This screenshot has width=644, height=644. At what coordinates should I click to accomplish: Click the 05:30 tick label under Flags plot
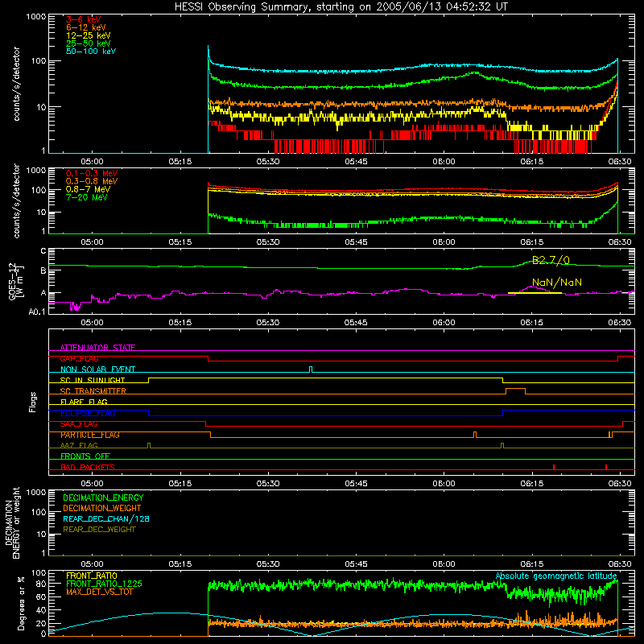pyautogui.click(x=268, y=484)
